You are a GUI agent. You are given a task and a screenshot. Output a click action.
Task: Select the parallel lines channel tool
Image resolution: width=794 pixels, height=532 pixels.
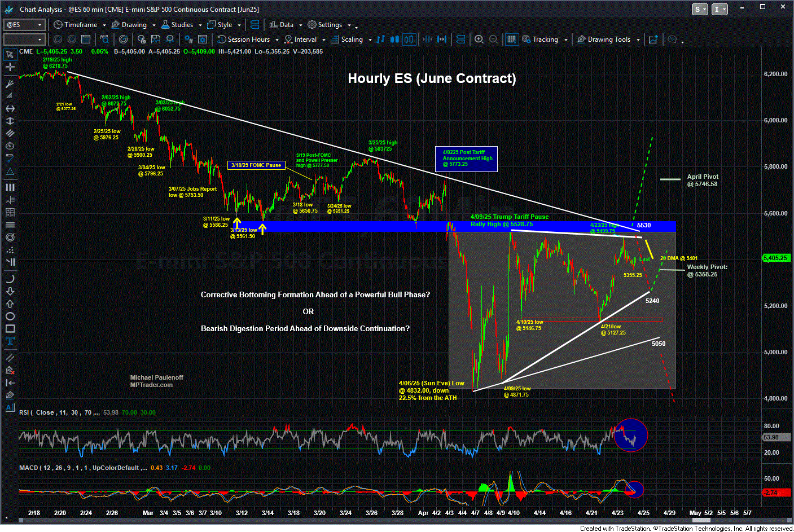coord(10,133)
